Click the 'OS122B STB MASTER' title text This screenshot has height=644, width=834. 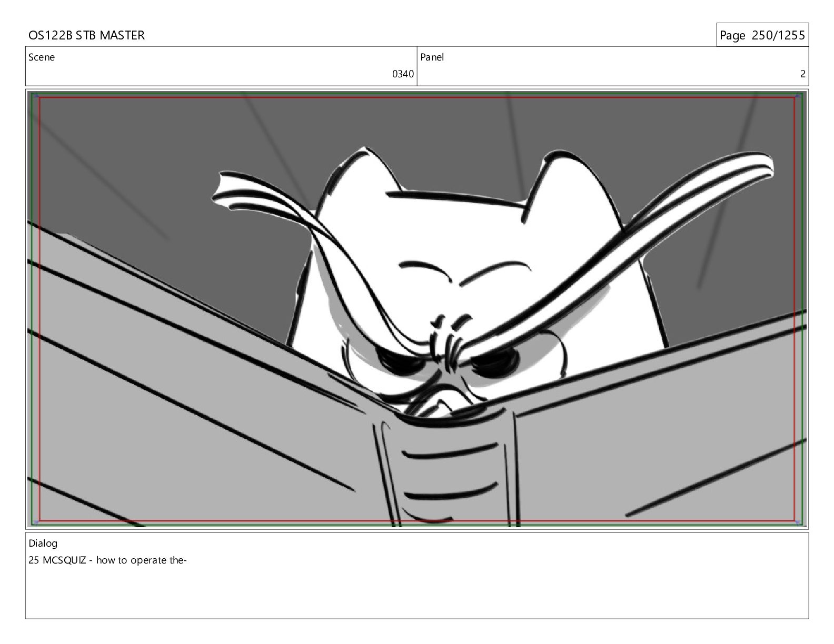pos(86,35)
